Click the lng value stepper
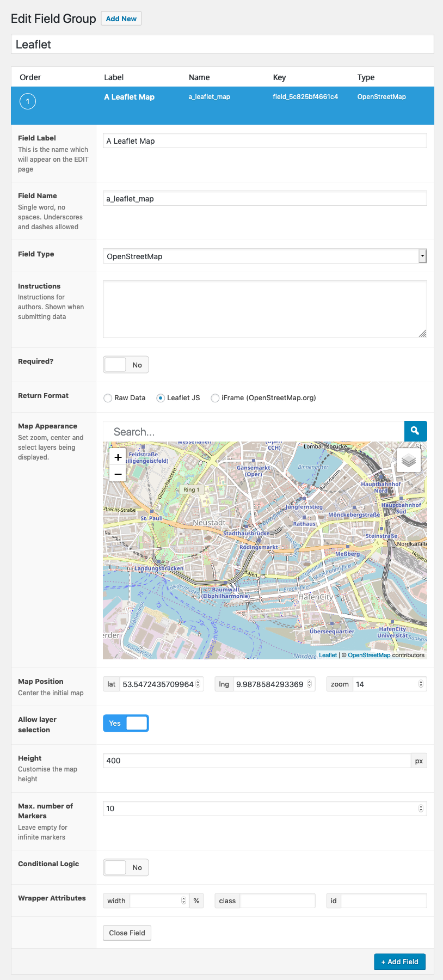 309,684
